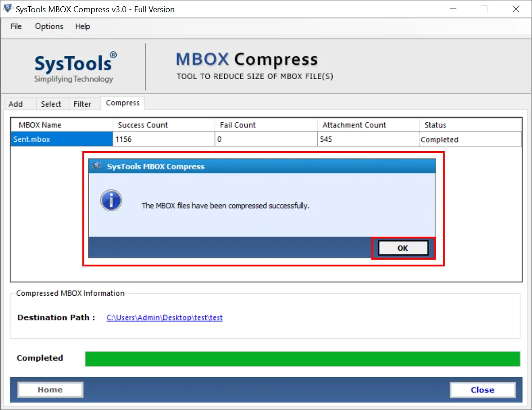Click the Status column header

(470, 125)
